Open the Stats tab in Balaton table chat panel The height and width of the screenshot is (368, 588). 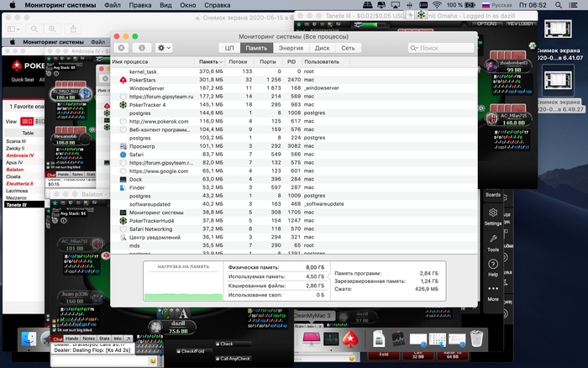click(105, 339)
